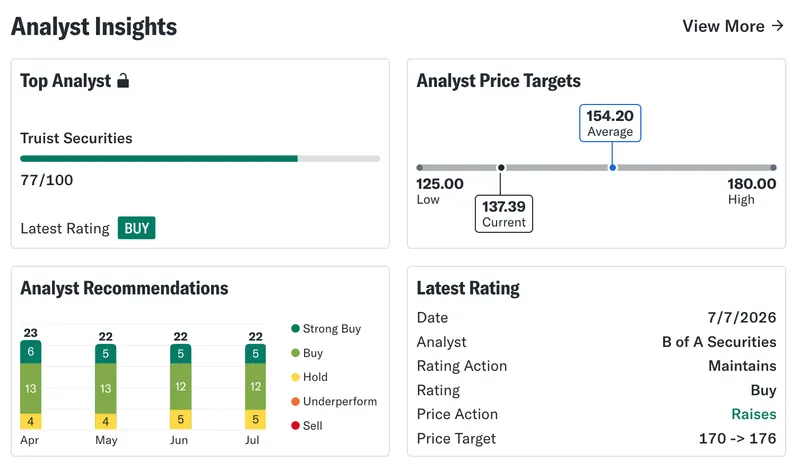Click the blue Average marker on price slider
The height and width of the screenshot is (470, 800).
612,167
